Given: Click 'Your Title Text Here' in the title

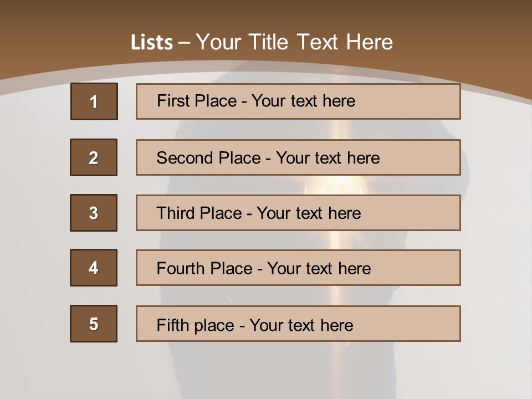Looking at the screenshot, I should point(294,42).
